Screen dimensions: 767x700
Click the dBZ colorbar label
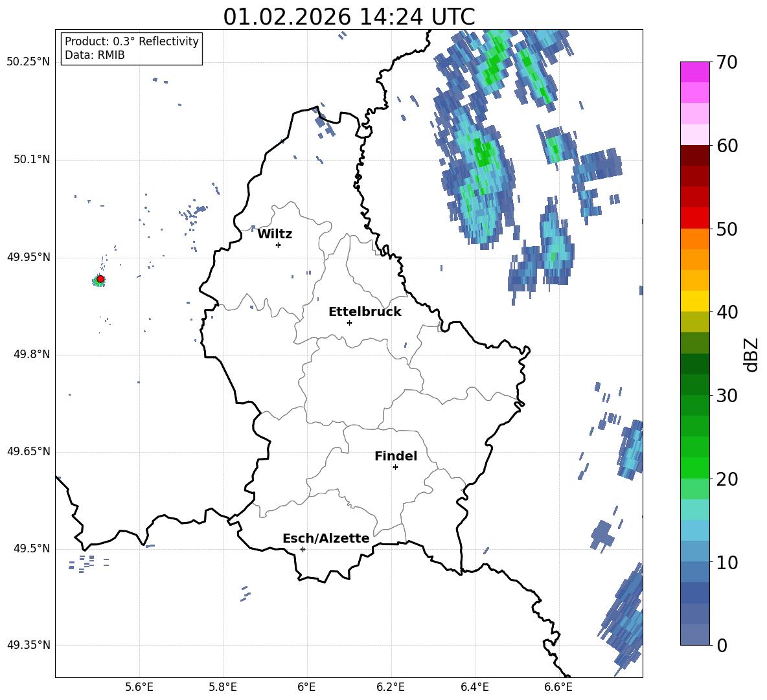click(751, 354)
